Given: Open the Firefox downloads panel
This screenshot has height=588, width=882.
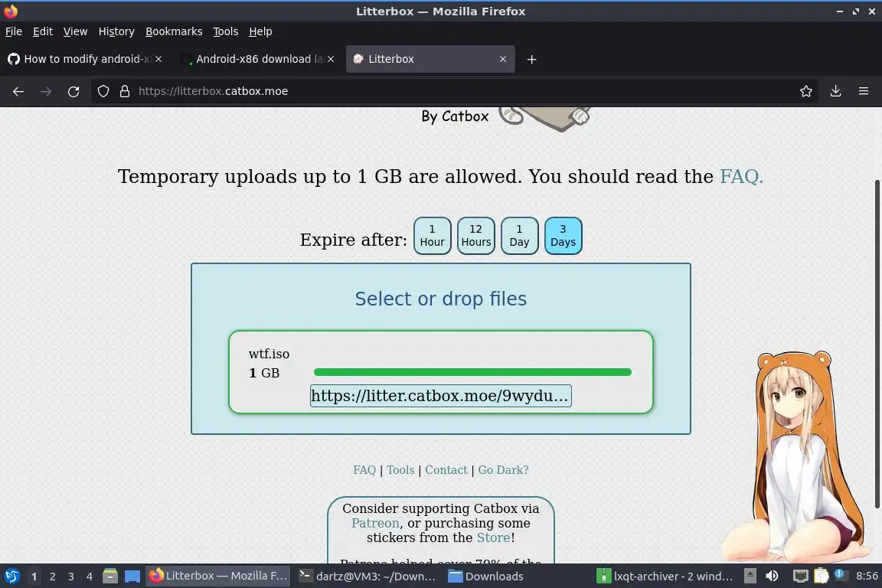Looking at the screenshot, I should [x=836, y=91].
